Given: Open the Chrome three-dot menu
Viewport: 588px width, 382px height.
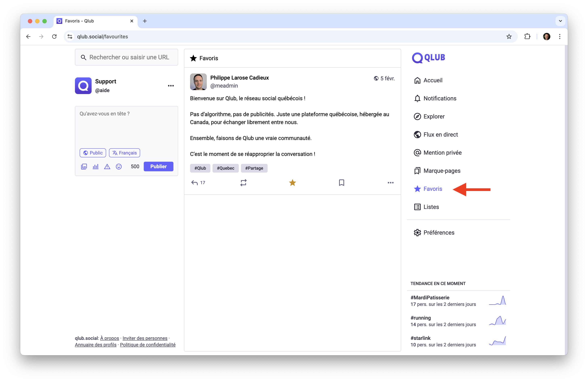Looking at the screenshot, I should [x=560, y=37].
